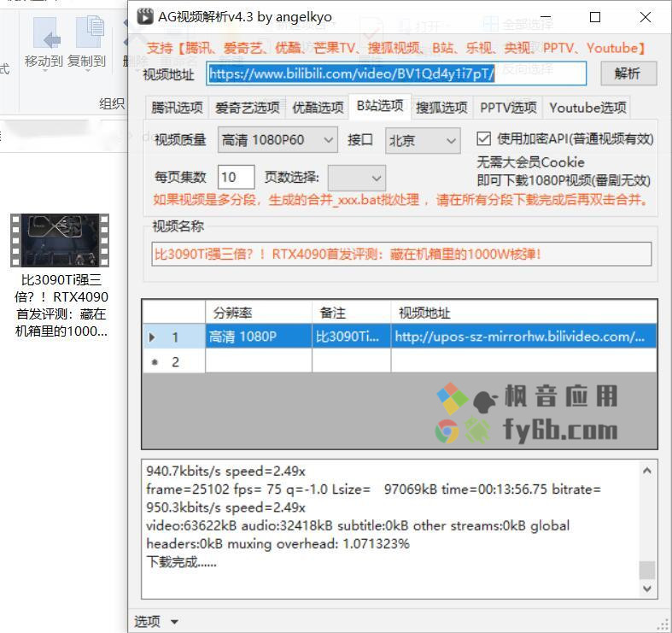The height and width of the screenshot is (633, 672).
Task: Switch to the 爱奇艺选项 tab
Action: (248, 108)
